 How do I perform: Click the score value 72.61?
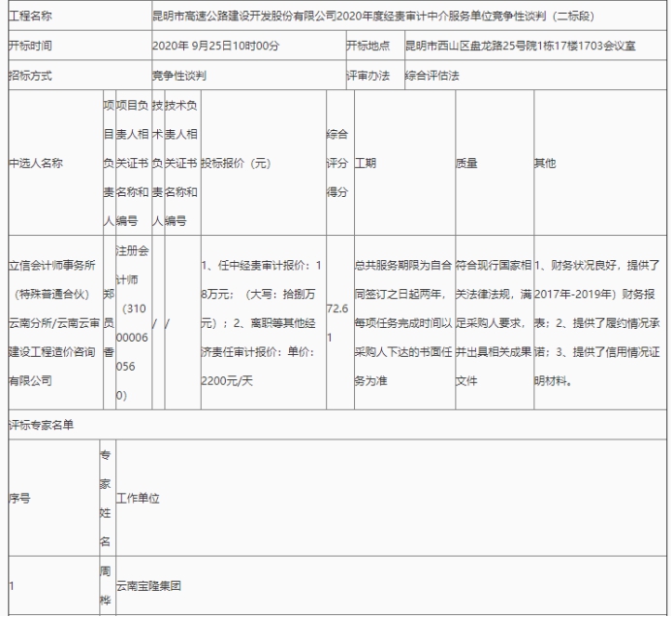[x=336, y=322]
